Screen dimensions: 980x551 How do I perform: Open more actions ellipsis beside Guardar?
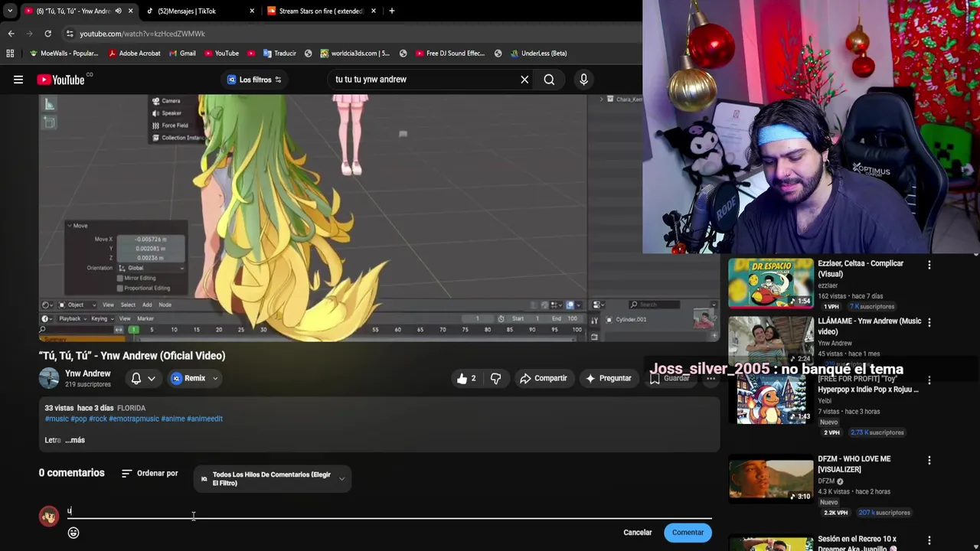(710, 378)
